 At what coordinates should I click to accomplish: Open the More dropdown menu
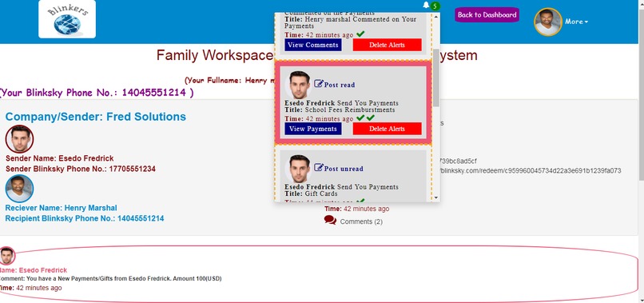pos(576,22)
